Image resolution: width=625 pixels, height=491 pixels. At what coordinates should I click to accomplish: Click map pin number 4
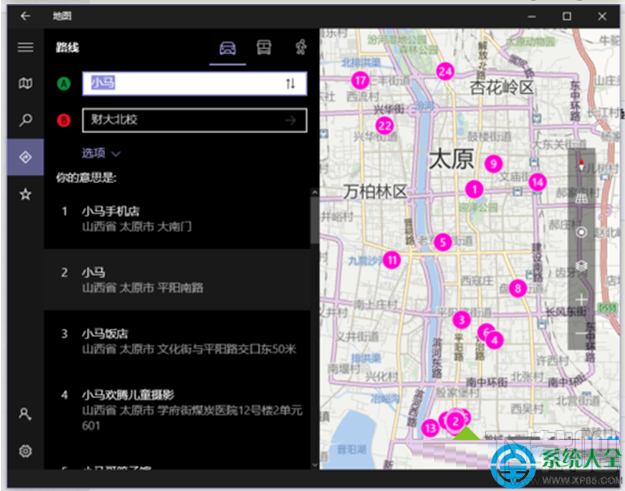point(495,340)
